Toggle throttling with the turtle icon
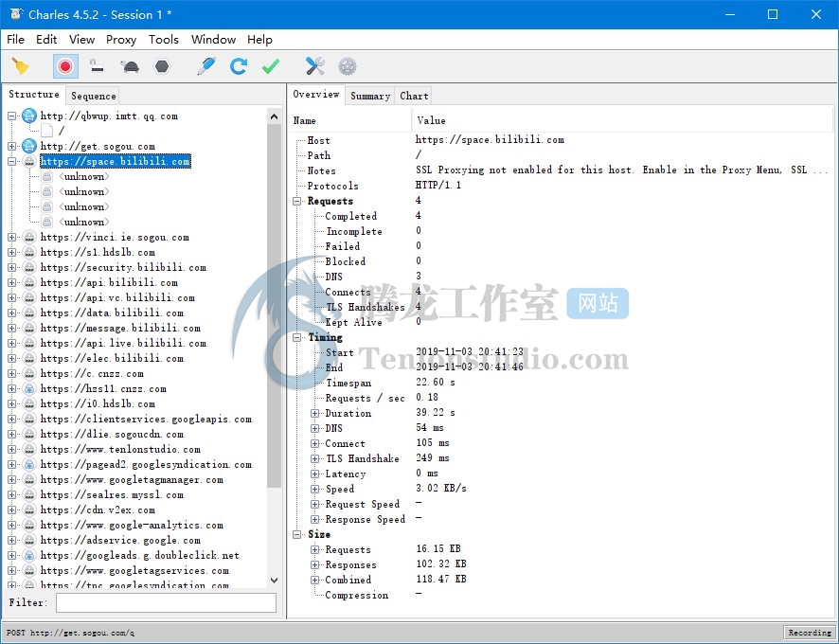 click(130, 66)
